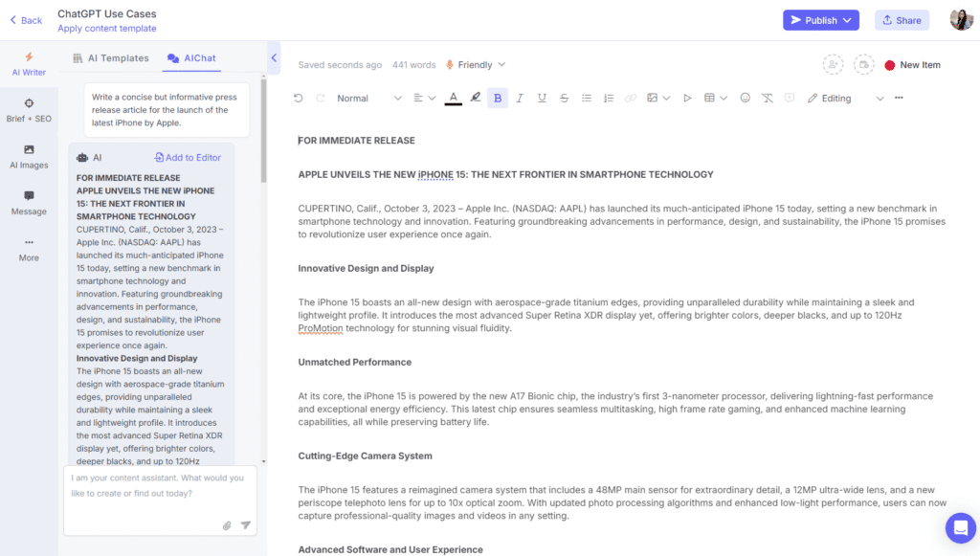Open the Editing mode dropdown
This screenshot has height=556, width=980.
pos(846,98)
